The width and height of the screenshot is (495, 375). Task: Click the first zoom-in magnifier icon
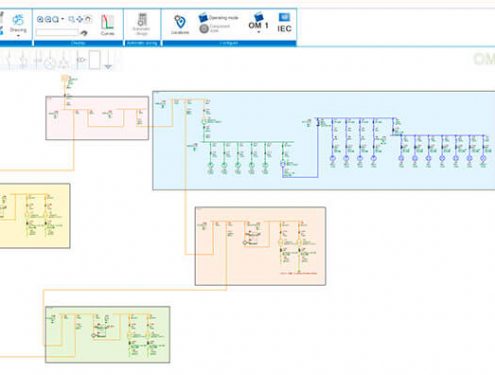pos(40,19)
